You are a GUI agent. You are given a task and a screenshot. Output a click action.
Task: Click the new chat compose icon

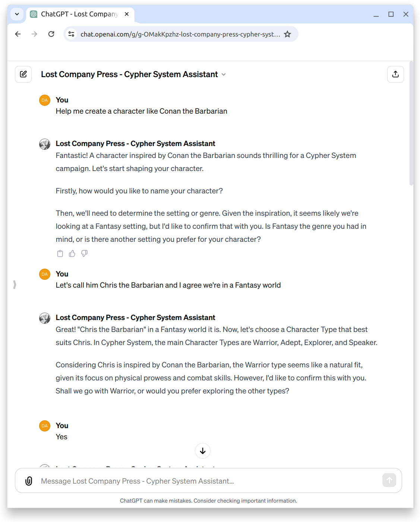coord(23,74)
